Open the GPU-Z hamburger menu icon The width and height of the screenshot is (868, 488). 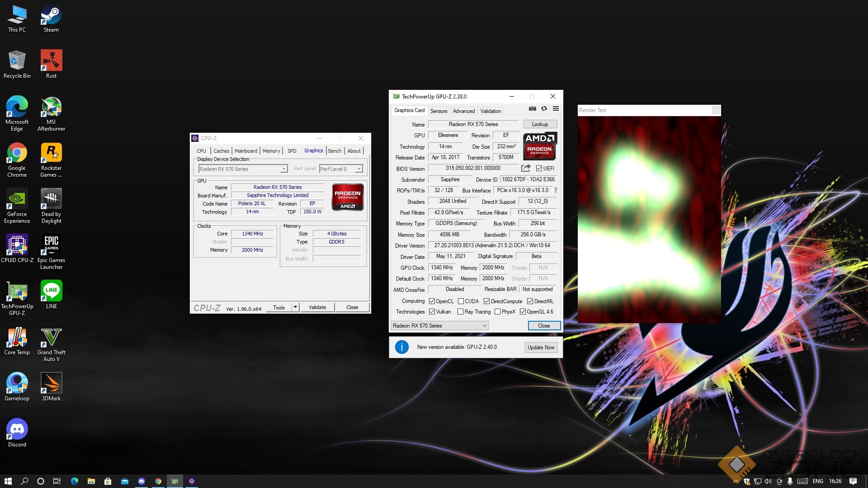coord(556,108)
